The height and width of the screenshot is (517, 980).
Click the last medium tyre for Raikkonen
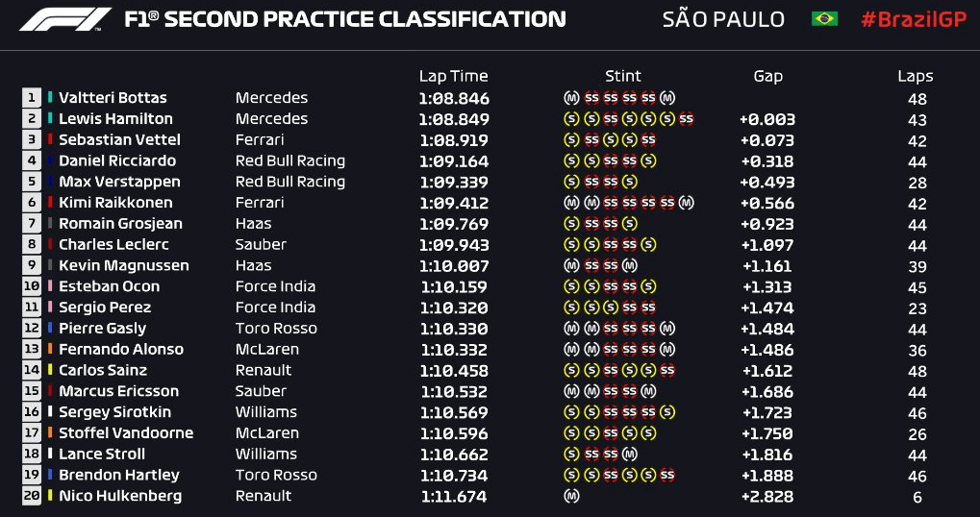click(687, 203)
